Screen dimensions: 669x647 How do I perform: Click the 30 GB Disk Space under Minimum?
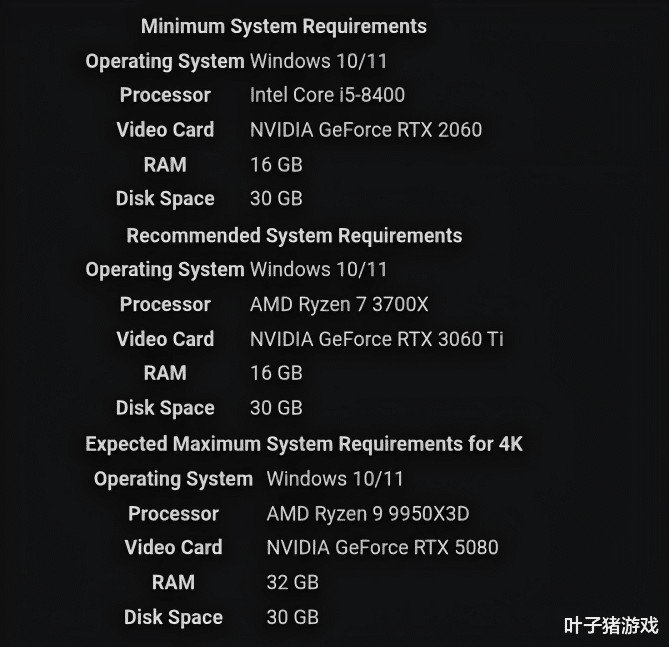(x=276, y=198)
